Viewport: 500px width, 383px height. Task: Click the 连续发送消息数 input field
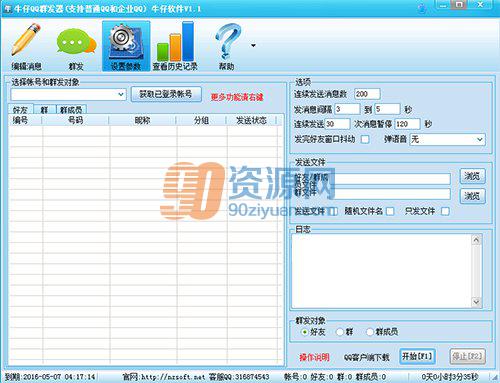click(x=367, y=94)
